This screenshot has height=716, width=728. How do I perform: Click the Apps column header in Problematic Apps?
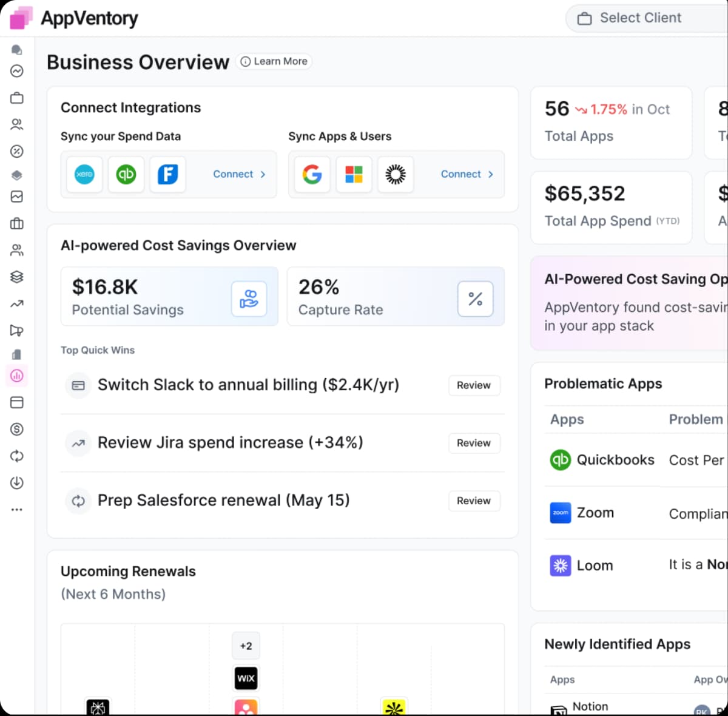(567, 419)
